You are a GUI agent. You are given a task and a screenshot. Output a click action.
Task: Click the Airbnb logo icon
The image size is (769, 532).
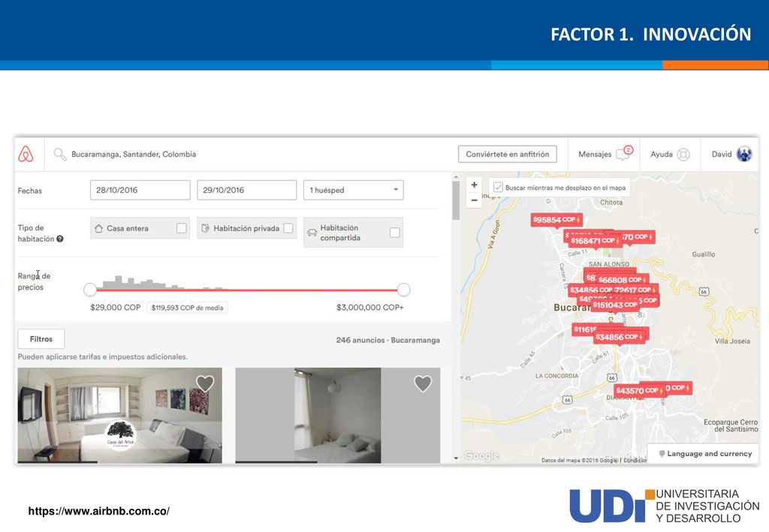click(26, 155)
